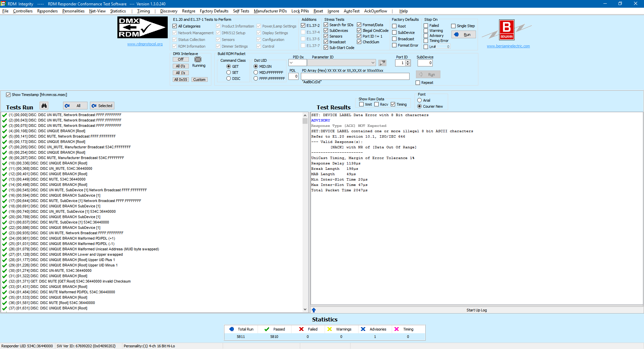This screenshot has width=644, height=349.
Task: Open the Manufacturer PIDs menu
Action: [x=270, y=11]
